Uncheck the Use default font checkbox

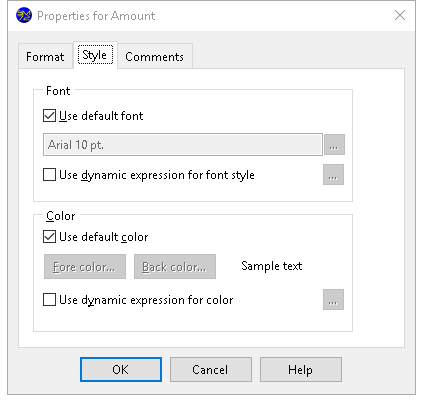(49, 116)
